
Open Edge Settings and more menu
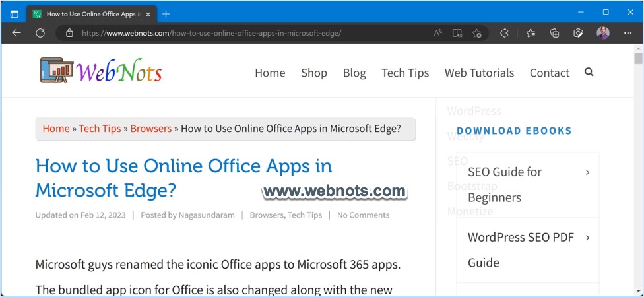[x=627, y=33]
